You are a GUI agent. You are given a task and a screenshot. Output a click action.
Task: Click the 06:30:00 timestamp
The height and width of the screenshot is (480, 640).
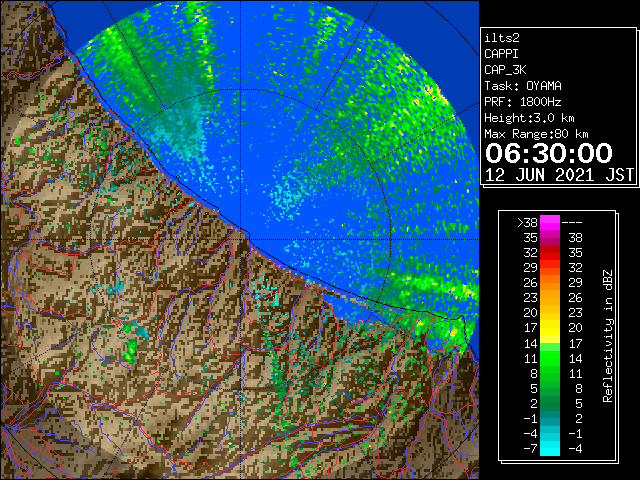549,153
